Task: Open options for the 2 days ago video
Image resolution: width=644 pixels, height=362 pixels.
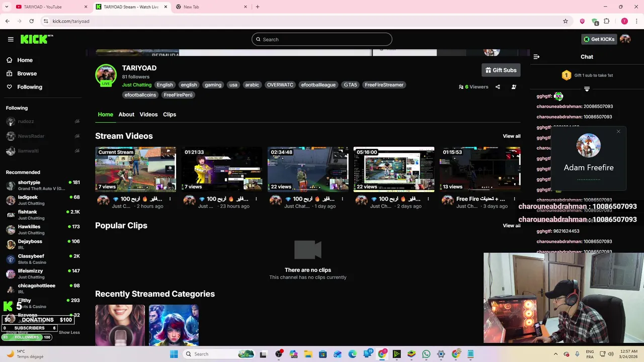Action: click(428, 199)
